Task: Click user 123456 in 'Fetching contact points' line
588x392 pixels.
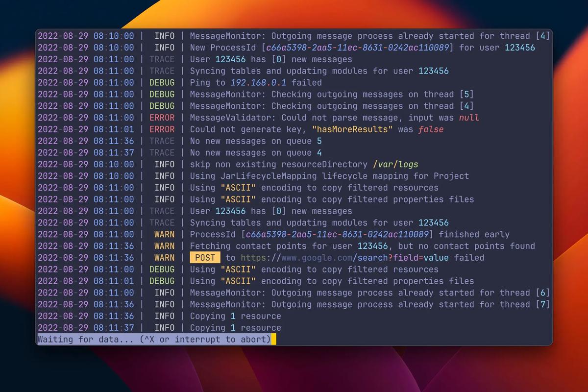Action: point(372,246)
